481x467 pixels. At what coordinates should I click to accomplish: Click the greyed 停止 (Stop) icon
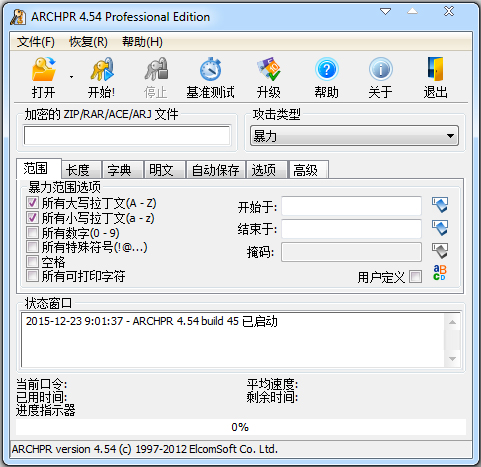point(156,69)
